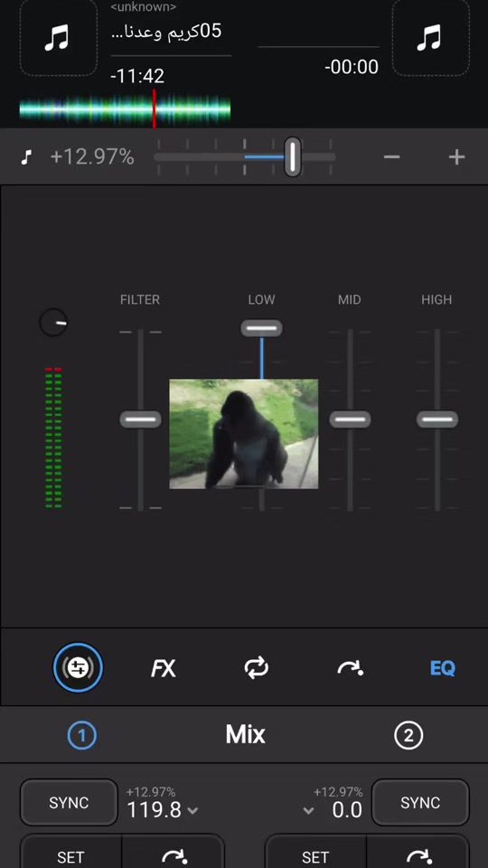488x868 pixels.
Task: Click the Arabic track title text
Action: tap(166, 31)
